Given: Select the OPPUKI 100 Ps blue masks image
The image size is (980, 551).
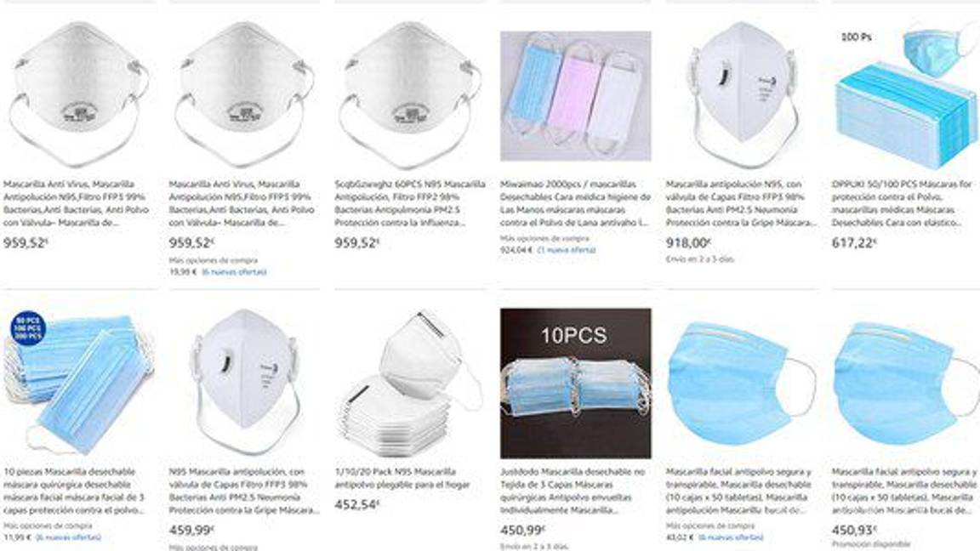Looking at the screenshot, I should pyautogui.click(x=906, y=95).
